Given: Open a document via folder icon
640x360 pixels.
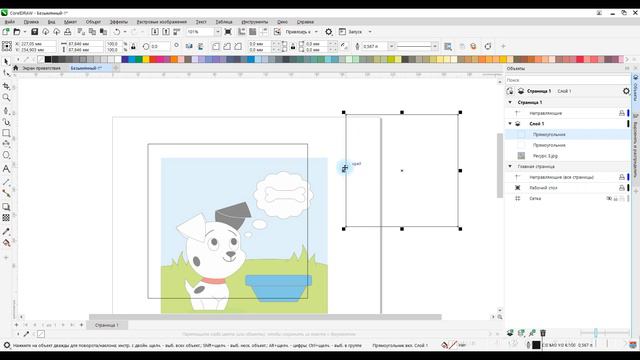Looking at the screenshot, I should (17, 31).
